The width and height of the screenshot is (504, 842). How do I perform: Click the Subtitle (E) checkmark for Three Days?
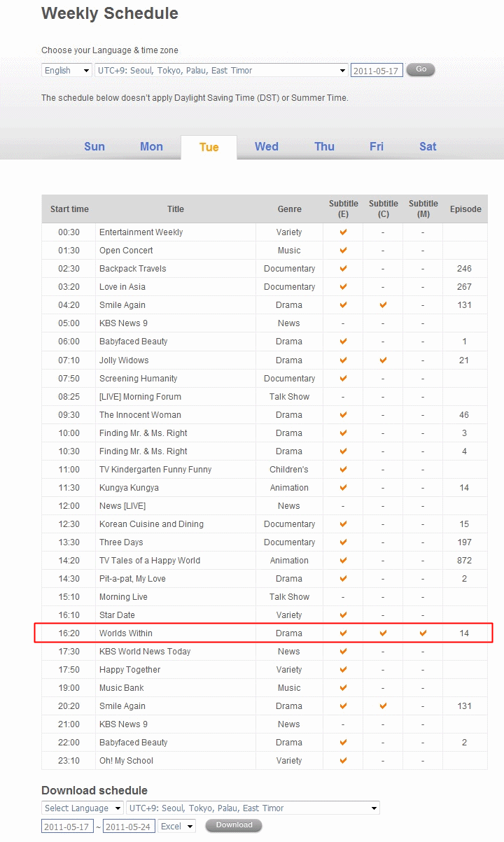tap(343, 542)
